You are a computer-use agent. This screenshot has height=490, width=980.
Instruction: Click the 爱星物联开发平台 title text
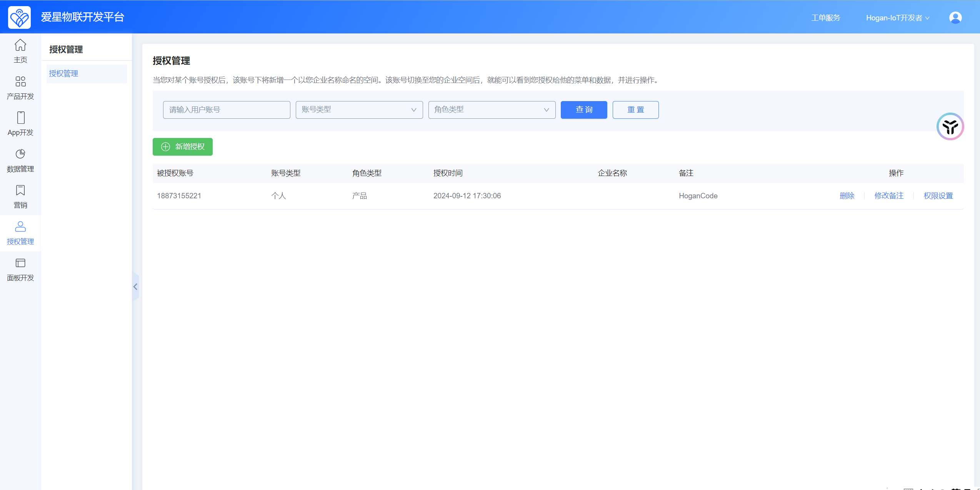point(83,17)
